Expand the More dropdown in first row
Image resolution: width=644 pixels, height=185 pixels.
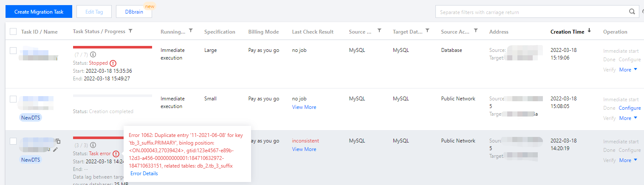[628, 70]
